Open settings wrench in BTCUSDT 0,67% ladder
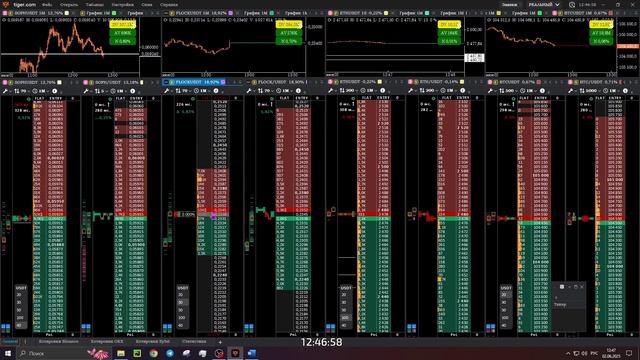 491,91
